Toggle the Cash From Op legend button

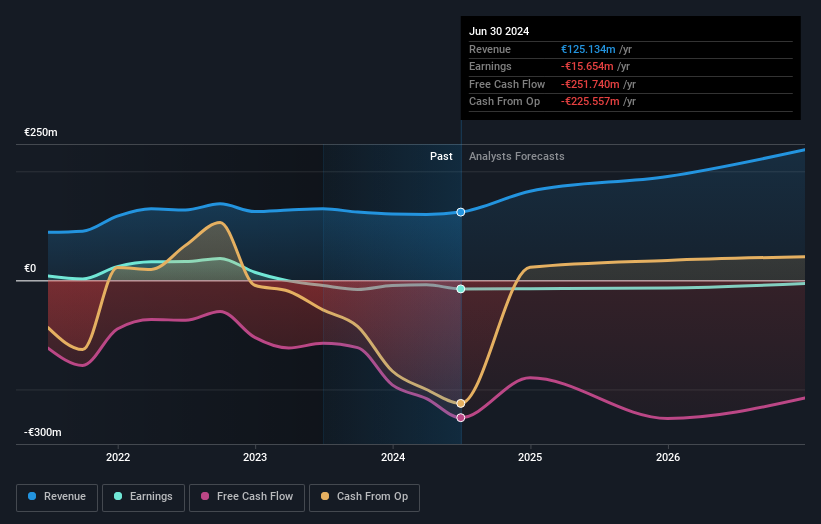[364, 497]
